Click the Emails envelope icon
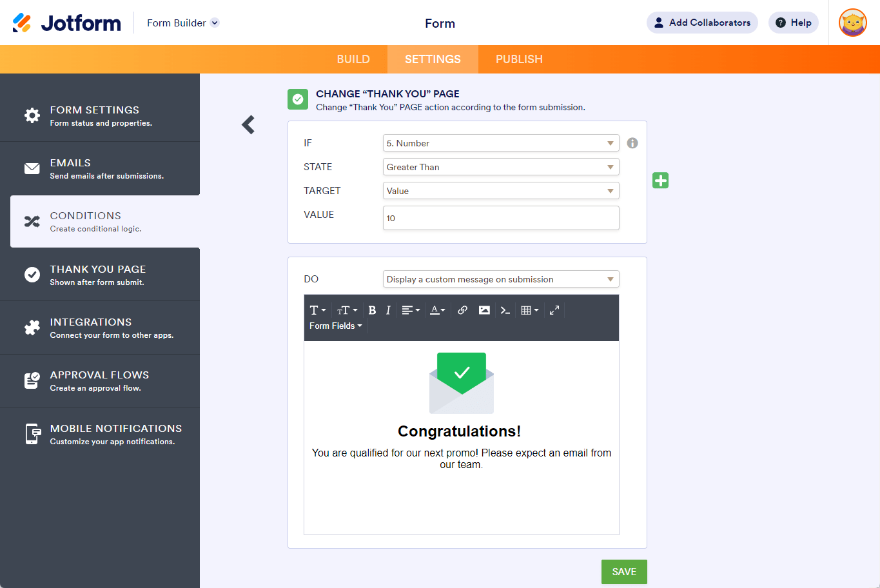 [32, 168]
